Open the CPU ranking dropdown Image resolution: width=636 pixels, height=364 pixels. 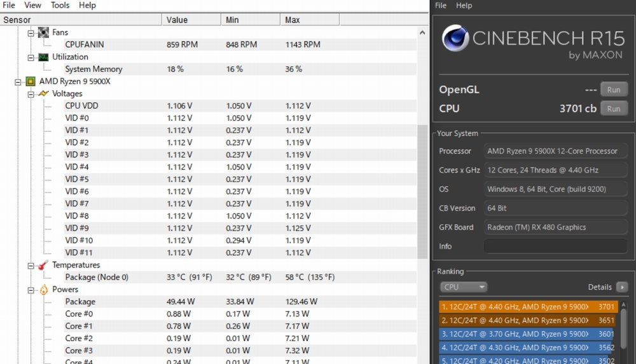point(464,287)
